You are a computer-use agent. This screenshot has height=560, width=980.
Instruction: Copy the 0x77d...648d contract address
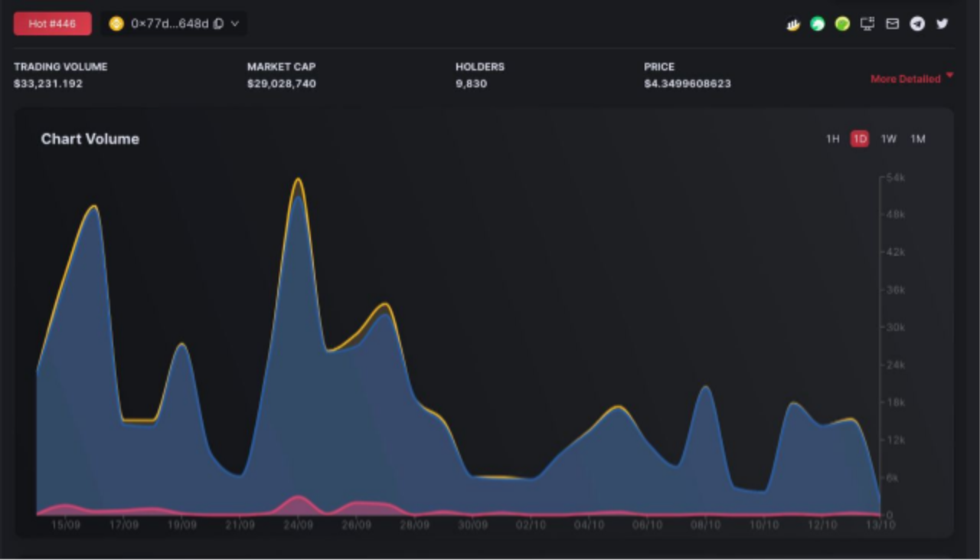[219, 24]
